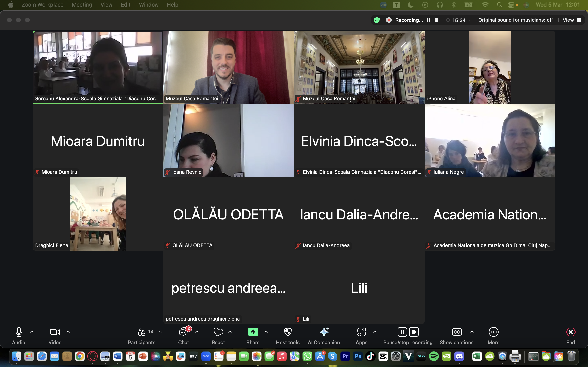Open Host tools shield
The width and height of the screenshot is (588, 367).
[x=288, y=332]
